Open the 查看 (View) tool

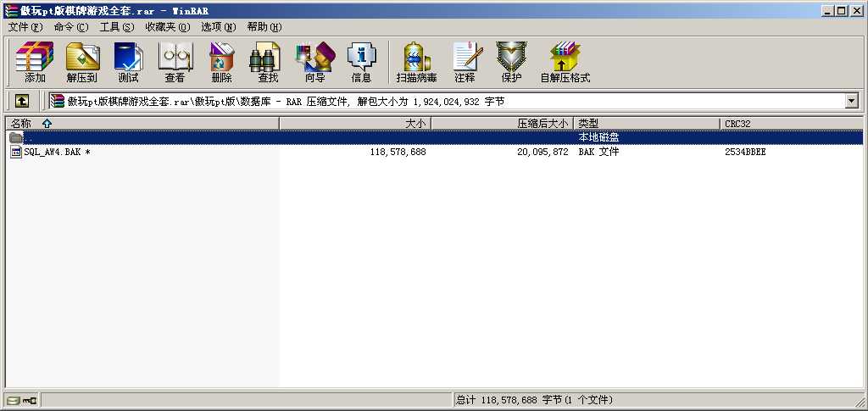coord(175,62)
